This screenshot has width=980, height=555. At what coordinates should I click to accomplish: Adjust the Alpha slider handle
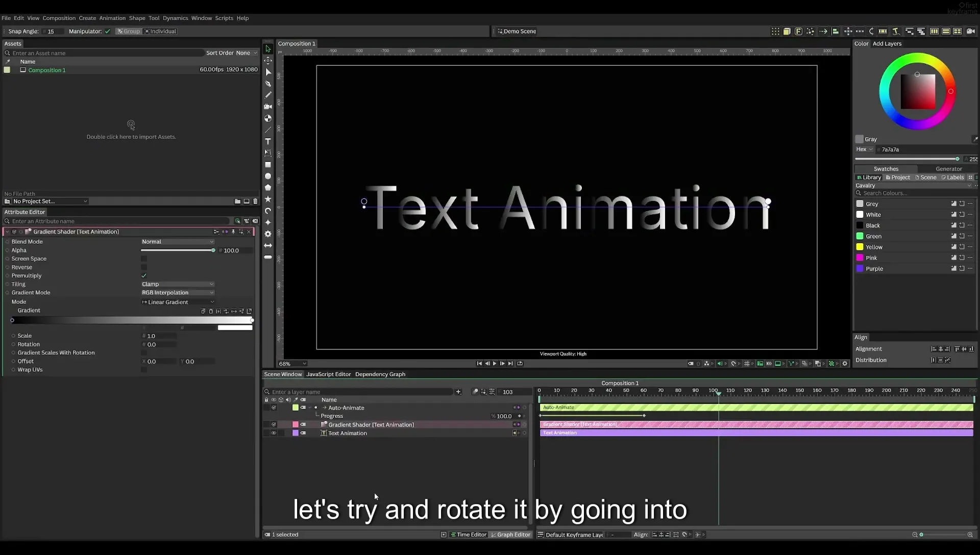(x=213, y=250)
